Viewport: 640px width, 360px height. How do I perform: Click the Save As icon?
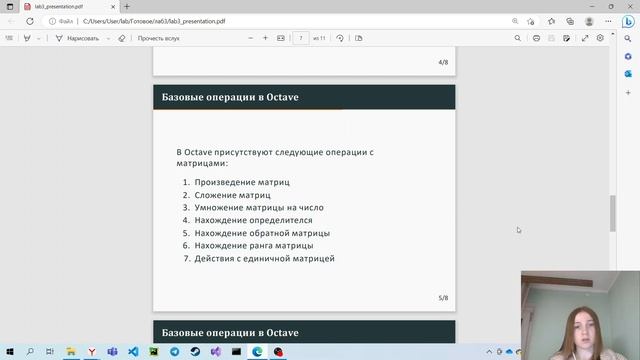567,38
